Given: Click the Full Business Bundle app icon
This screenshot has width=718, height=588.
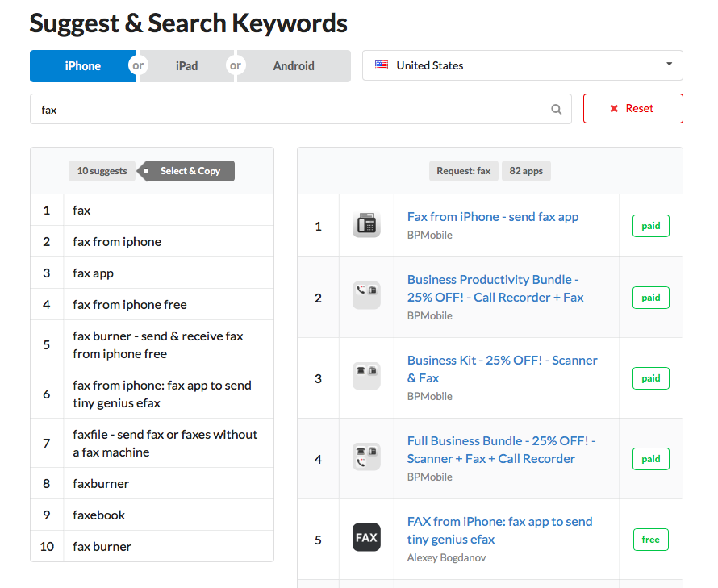Looking at the screenshot, I should [366, 457].
